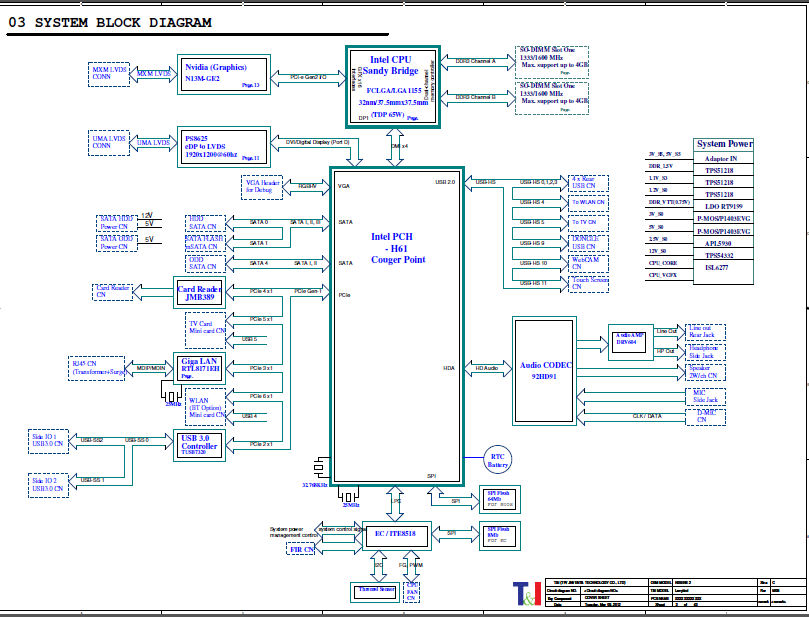Select the "SATA HDD Power CN" box
Image resolution: width=809 pixels, height=617 pixels.
pos(117,223)
